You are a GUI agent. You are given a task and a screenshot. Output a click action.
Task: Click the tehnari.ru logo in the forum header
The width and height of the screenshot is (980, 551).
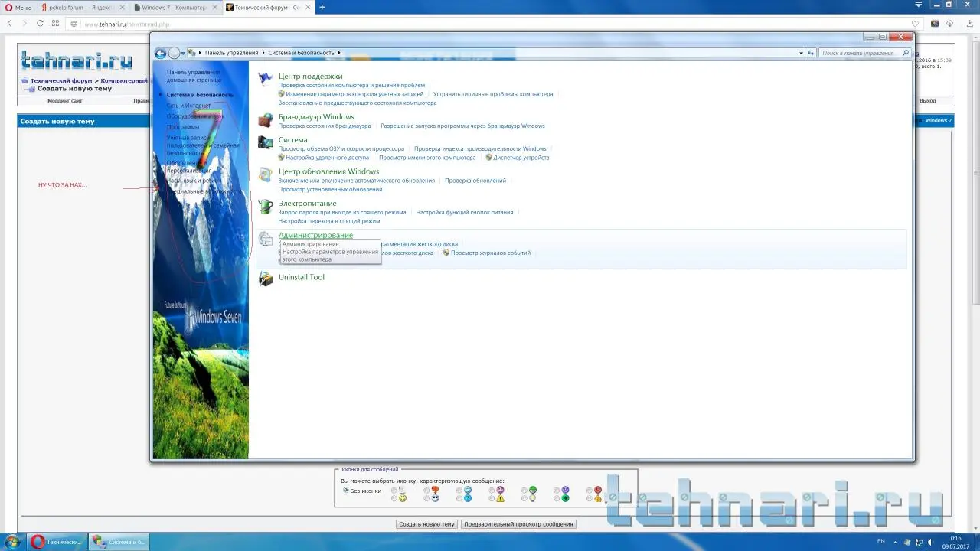coord(77,60)
